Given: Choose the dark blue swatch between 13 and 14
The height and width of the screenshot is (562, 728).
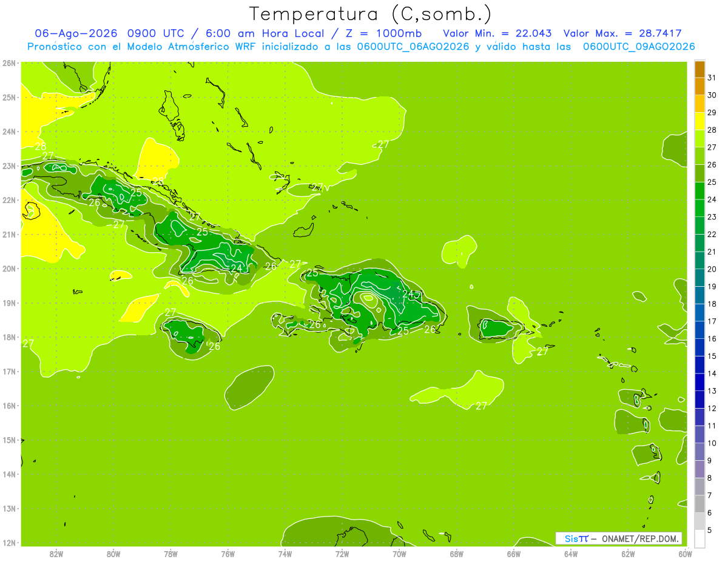Looking at the screenshot, I should pos(699,382).
